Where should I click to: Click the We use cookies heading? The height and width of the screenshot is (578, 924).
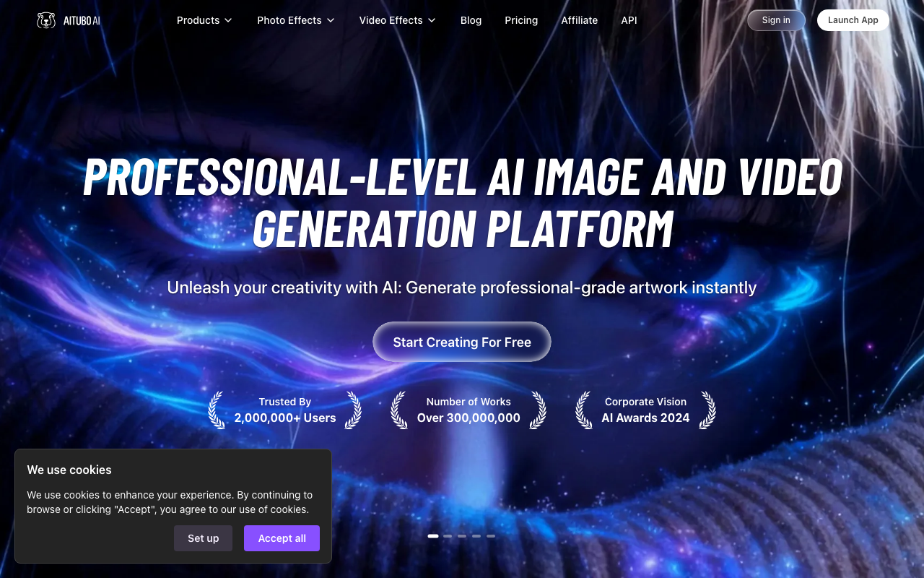69,470
